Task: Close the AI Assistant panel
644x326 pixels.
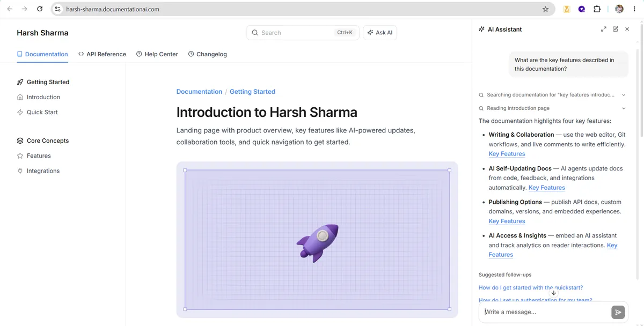Action: [x=627, y=29]
